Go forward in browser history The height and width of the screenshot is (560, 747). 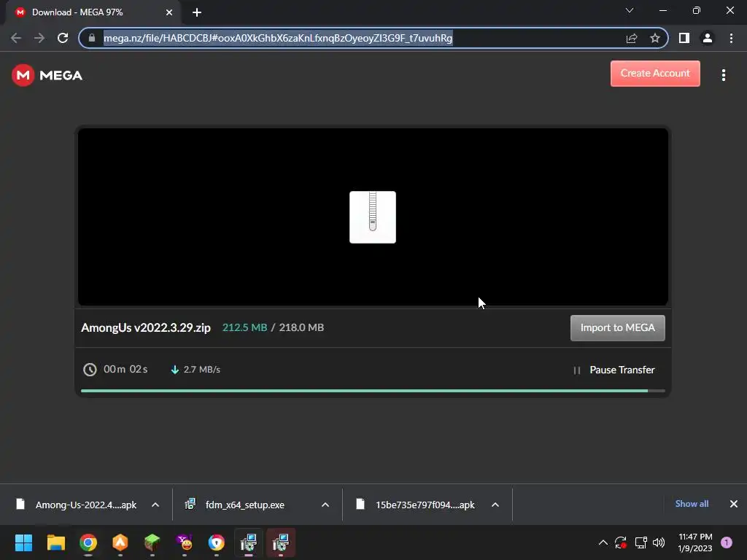click(39, 38)
